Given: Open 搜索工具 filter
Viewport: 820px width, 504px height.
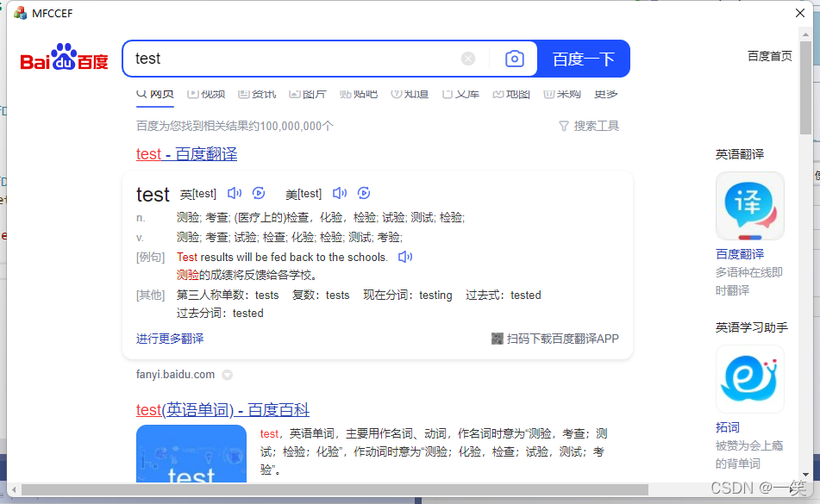Looking at the screenshot, I should tap(589, 126).
